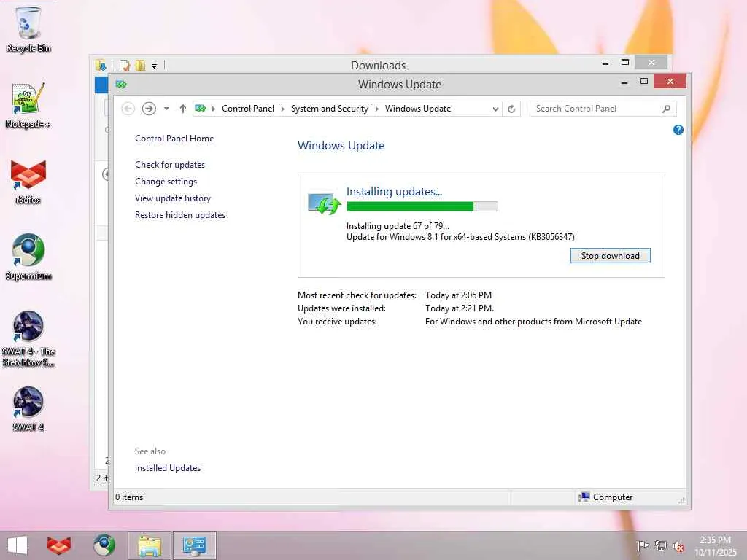
Task: Go back in Windows Update window
Action: tap(128, 109)
